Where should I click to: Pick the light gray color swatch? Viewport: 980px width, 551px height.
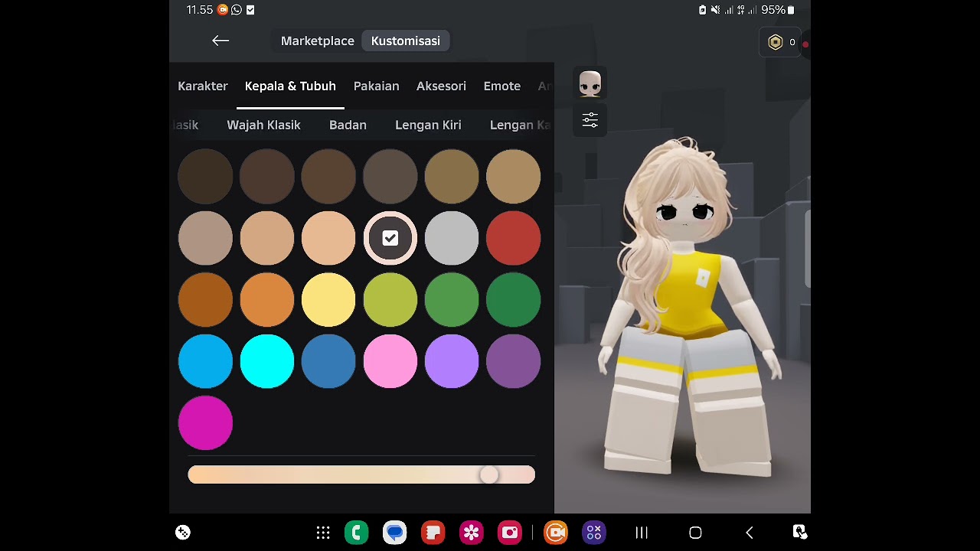(452, 239)
